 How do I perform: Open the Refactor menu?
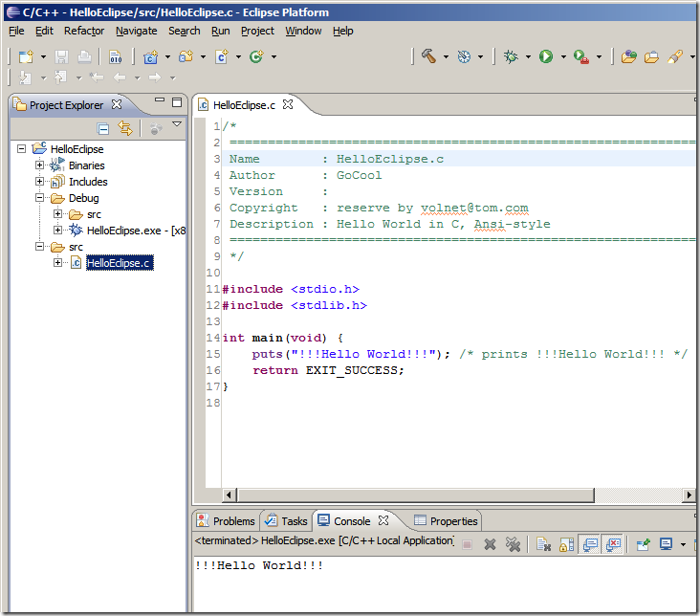(x=84, y=31)
